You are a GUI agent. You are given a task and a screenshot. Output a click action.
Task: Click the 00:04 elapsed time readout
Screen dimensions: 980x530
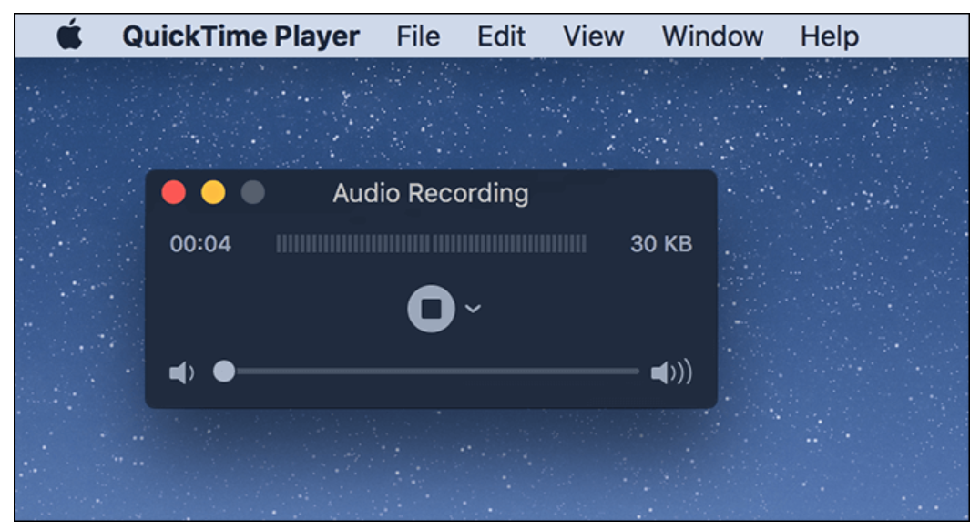(x=200, y=244)
